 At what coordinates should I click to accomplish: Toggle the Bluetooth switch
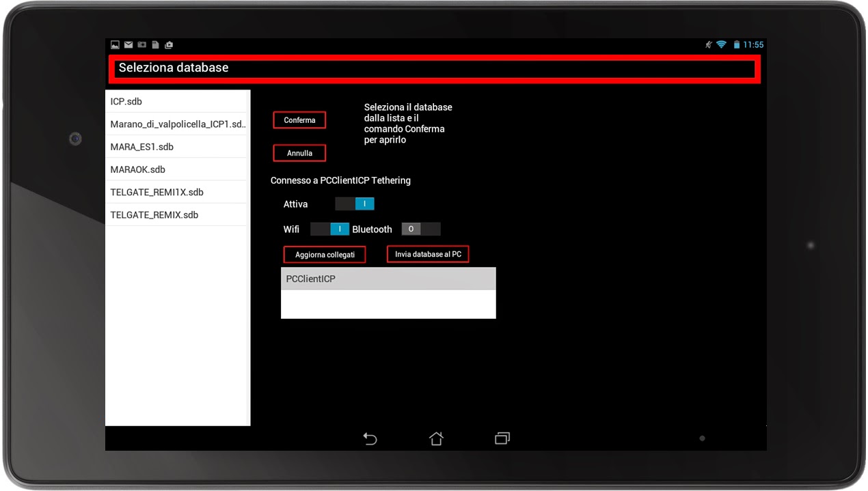pyautogui.click(x=420, y=229)
